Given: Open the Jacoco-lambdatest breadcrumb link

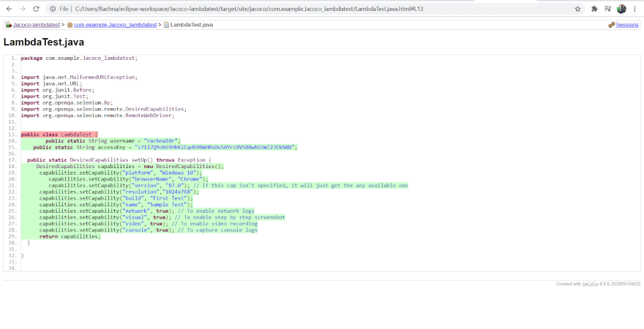Looking at the screenshot, I should click(x=36, y=25).
